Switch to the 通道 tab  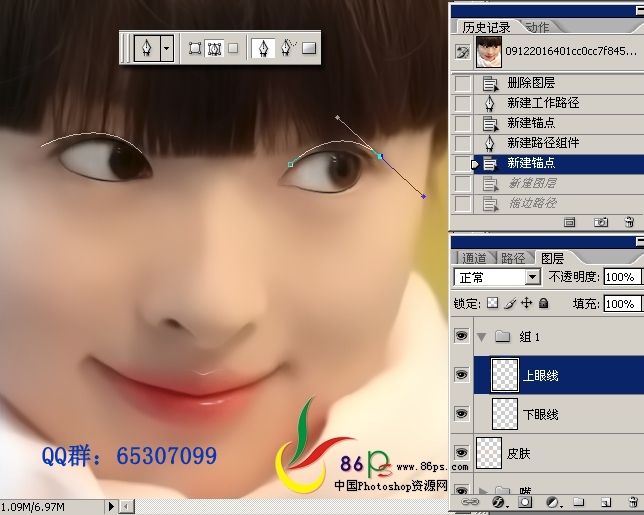pyautogui.click(x=474, y=258)
